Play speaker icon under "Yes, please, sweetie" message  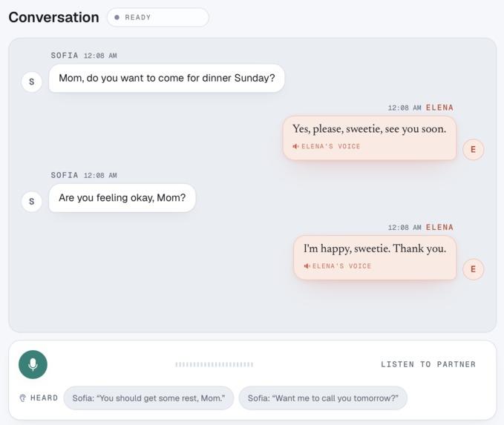click(x=295, y=146)
